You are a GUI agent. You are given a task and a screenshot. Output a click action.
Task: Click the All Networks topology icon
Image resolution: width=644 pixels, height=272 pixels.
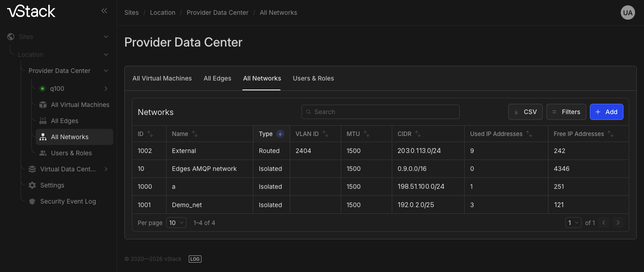click(43, 137)
